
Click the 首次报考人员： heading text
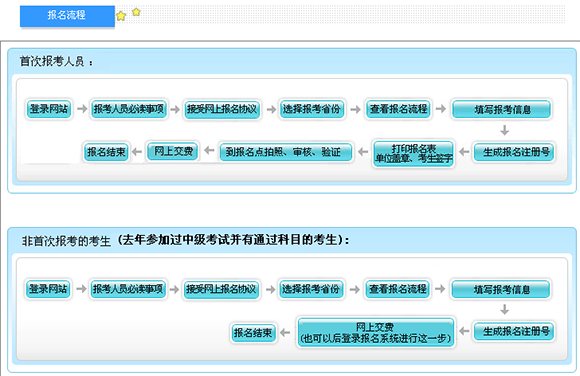(x=56, y=62)
